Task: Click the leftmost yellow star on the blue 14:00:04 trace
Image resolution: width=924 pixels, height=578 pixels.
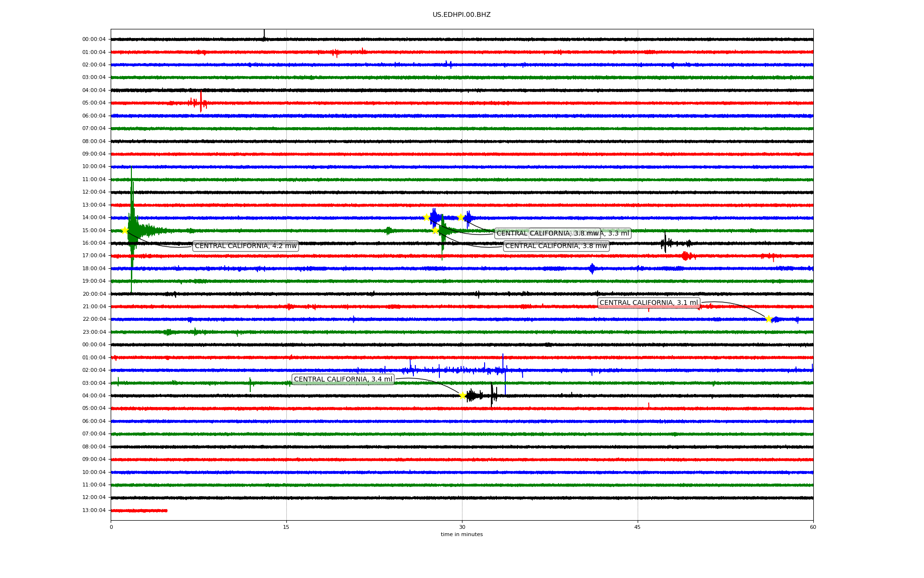Action: click(426, 217)
